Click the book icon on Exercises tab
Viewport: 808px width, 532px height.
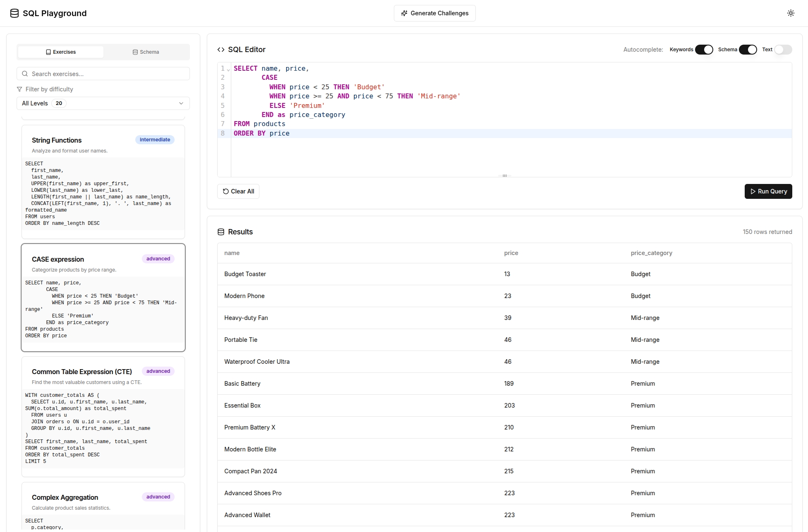pyautogui.click(x=48, y=52)
